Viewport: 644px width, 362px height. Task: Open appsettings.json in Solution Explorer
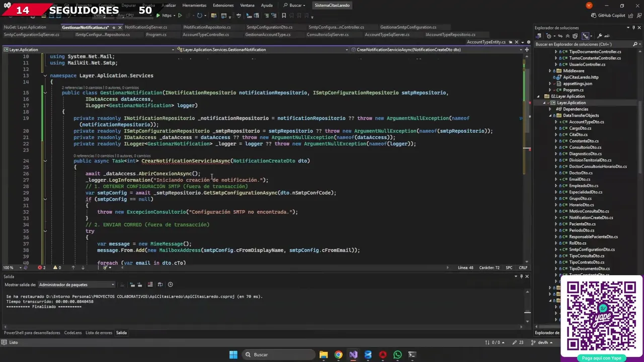pyautogui.click(x=577, y=83)
